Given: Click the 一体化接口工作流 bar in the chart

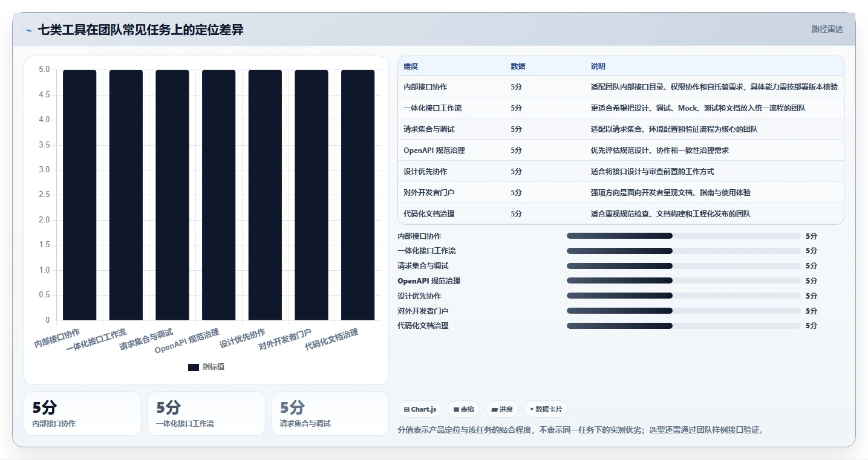Looking at the screenshot, I should click(126, 195).
